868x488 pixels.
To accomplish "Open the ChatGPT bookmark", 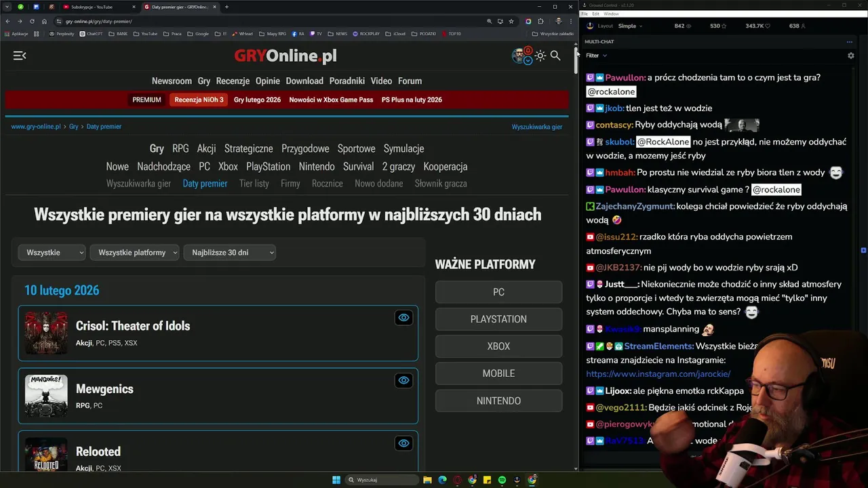I will pyautogui.click(x=91, y=33).
